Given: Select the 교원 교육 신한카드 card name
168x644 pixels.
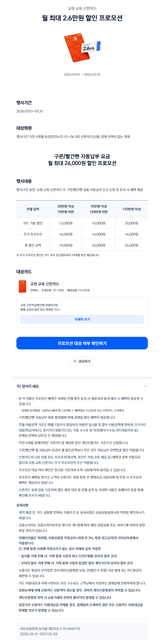Looking at the screenshot, I should [x=45, y=284].
